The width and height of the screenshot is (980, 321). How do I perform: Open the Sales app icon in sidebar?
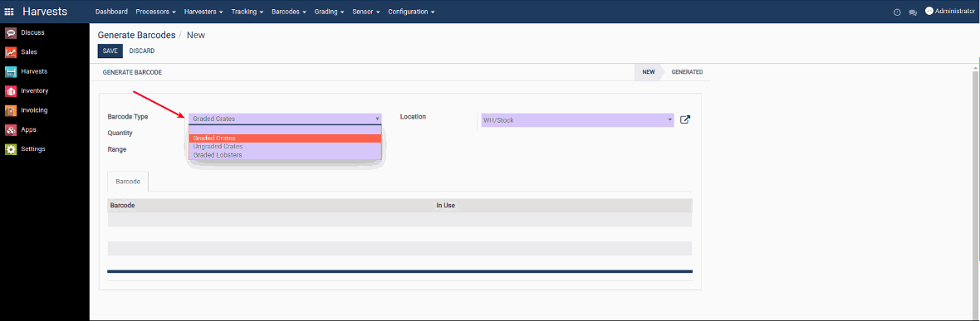coord(11,51)
